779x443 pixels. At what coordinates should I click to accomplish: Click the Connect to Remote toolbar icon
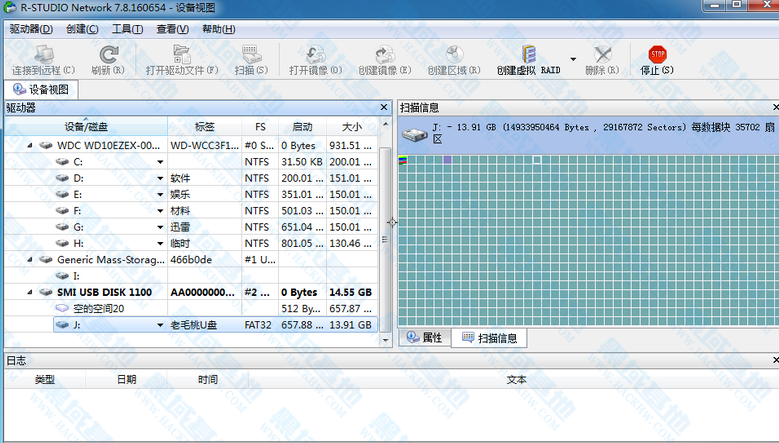click(x=44, y=54)
